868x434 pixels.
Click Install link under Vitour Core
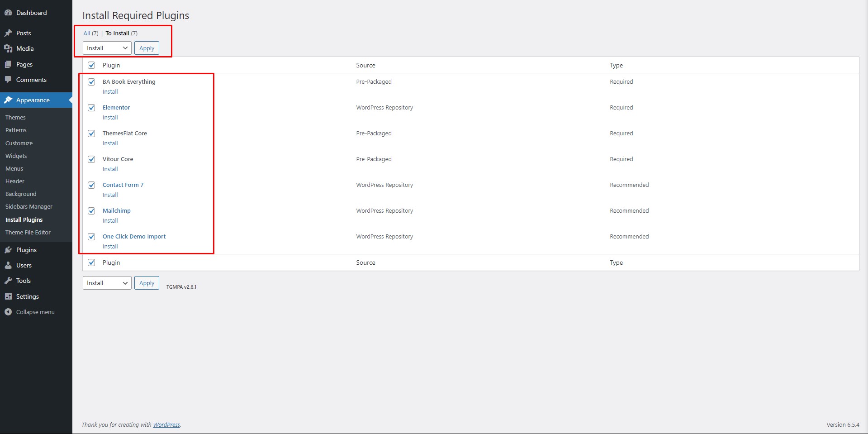(x=110, y=169)
